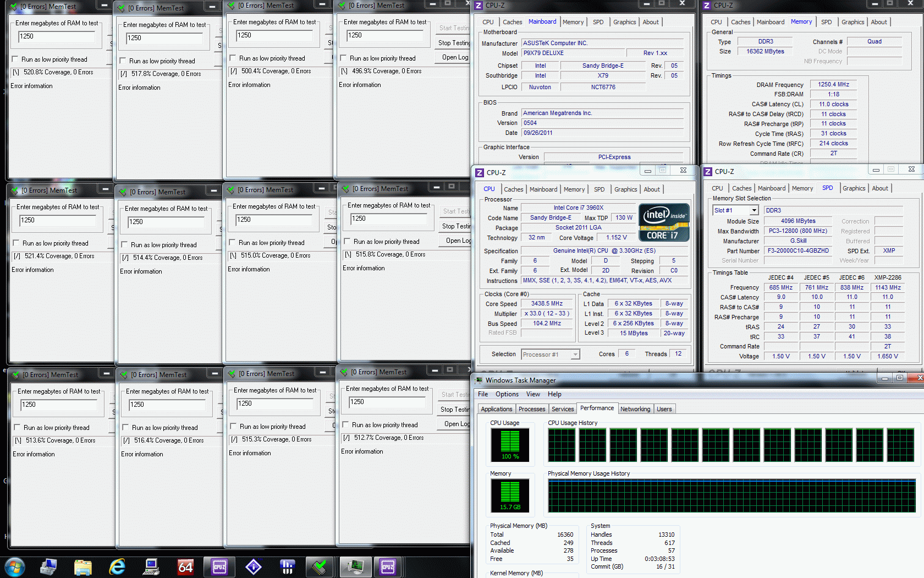Toggle low priority thread in 513.6% coverage window
The height and width of the screenshot is (578, 924).
pos(17,428)
